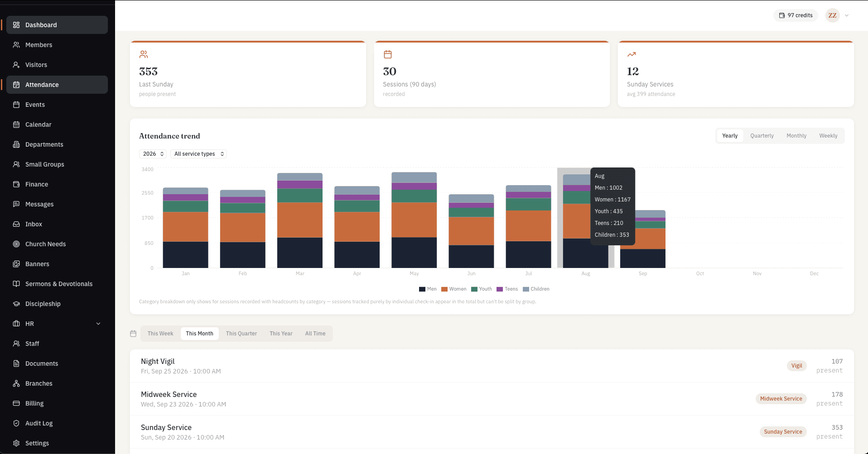Open the Audit Log shield icon
Screen dimensions: 868x454
16,423
